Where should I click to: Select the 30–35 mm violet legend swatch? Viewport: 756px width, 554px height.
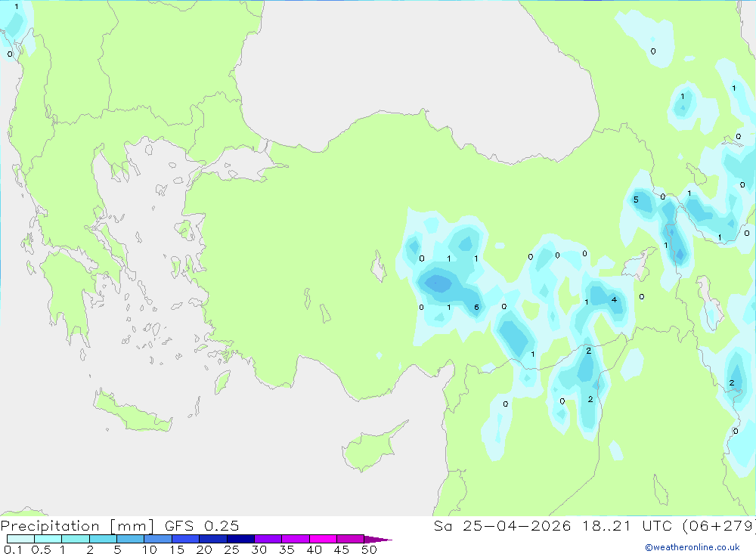click(x=268, y=539)
